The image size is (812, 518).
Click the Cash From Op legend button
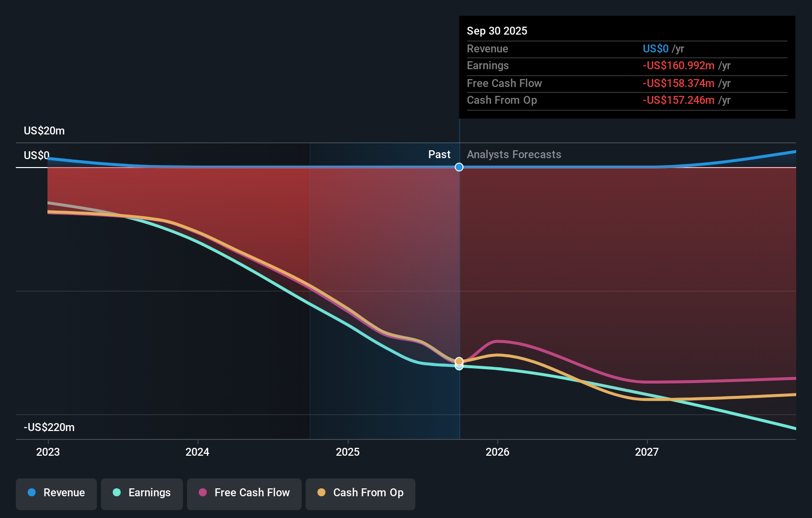coord(360,493)
